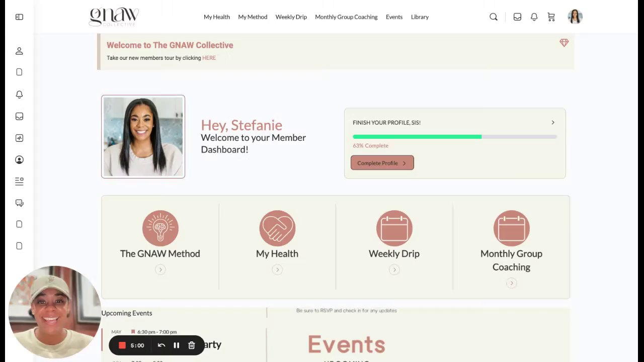The height and width of the screenshot is (362, 644).
Task: Click the arrow under My Health card
Action: point(277,270)
